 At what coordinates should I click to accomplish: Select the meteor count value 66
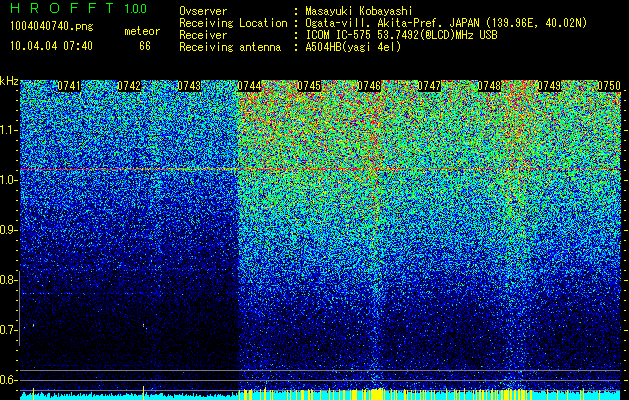(x=145, y=46)
